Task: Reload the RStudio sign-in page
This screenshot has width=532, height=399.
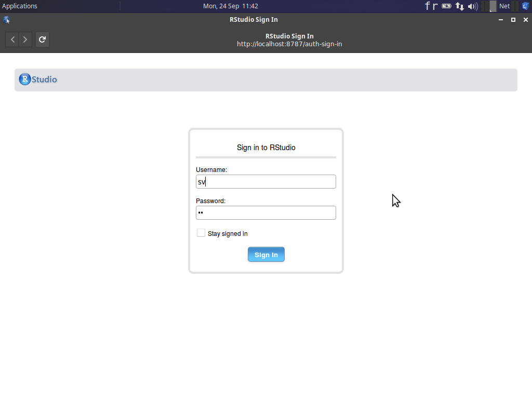Action: [x=42, y=39]
